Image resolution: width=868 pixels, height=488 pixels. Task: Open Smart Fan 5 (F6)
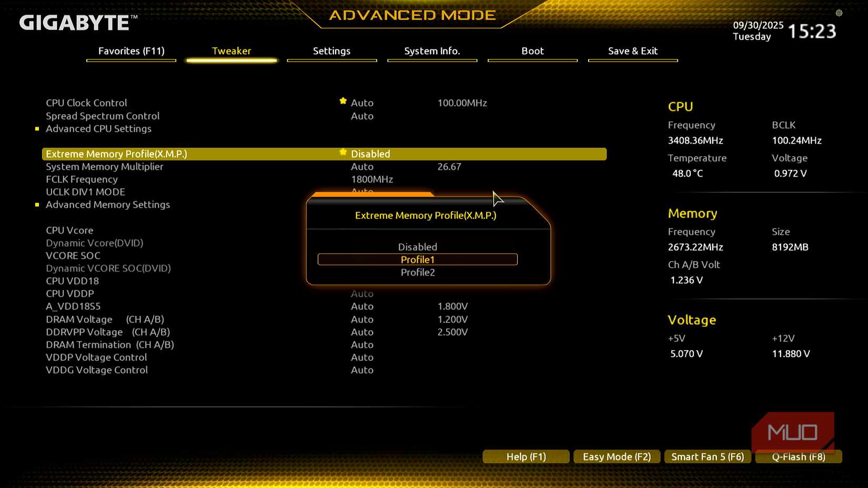click(x=708, y=456)
